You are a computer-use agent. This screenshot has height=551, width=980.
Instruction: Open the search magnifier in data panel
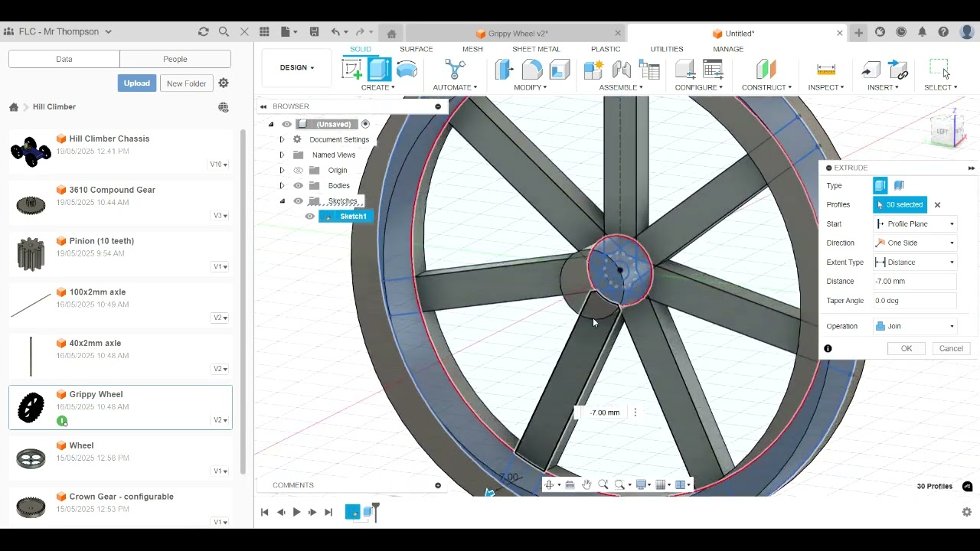click(224, 31)
